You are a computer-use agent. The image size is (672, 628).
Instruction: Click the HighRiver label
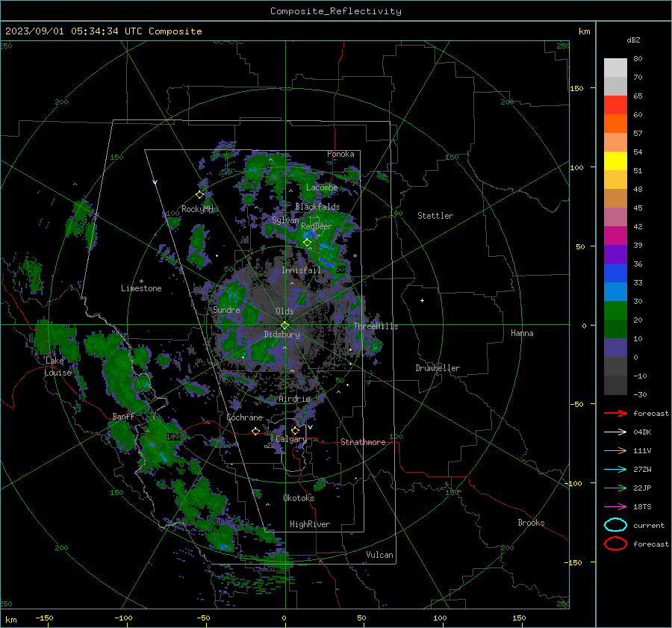(310, 524)
